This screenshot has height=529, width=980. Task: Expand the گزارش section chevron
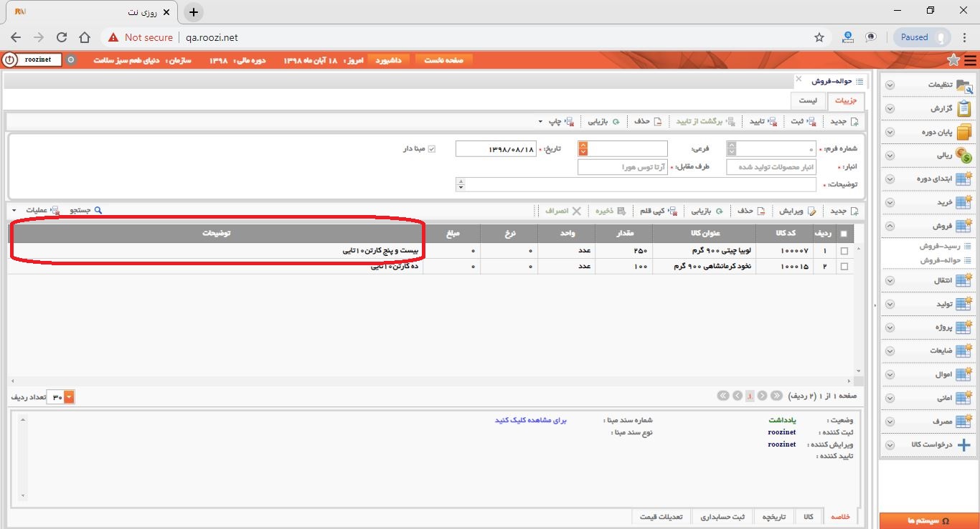tap(890, 109)
